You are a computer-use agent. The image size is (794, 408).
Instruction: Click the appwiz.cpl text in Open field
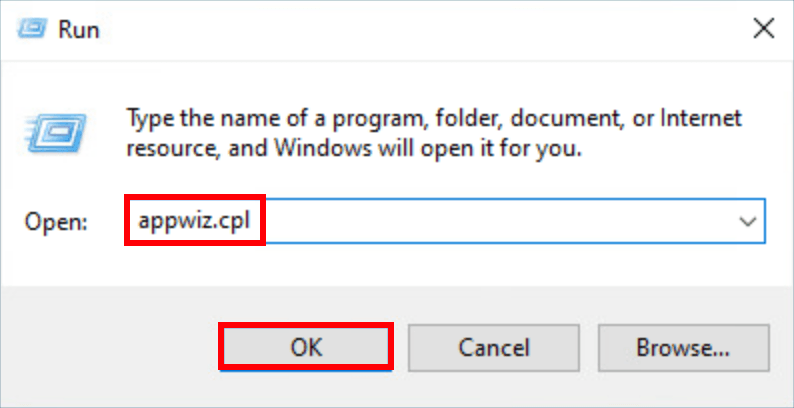[x=194, y=222]
